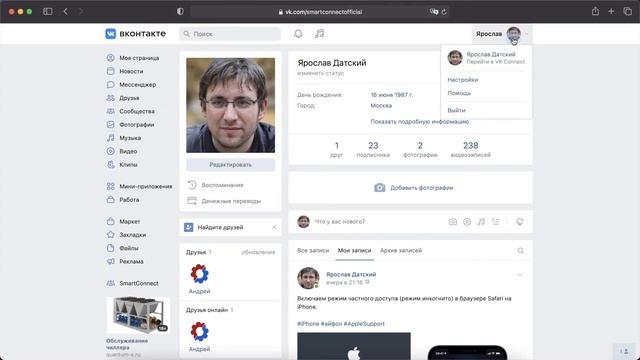Click the Safari sidebar toggle icon
Screen dimensions: 640x360
point(48,11)
